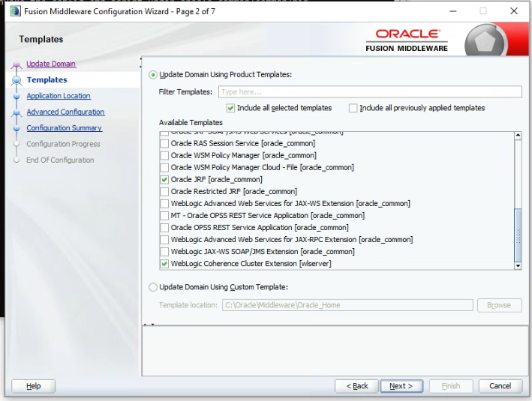Click the Oracle pentagon badge logo
This screenshot has height=401, width=532.
pyautogui.click(x=485, y=40)
